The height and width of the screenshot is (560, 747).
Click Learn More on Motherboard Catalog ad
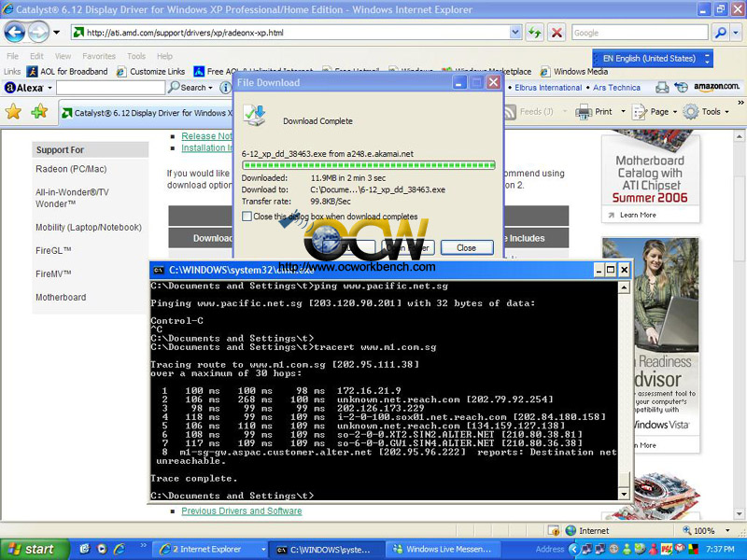pyautogui.click(x=638, y=216)
